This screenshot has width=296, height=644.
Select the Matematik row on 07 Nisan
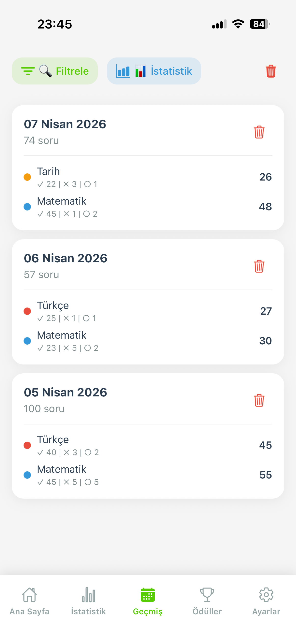coord(147,207)
